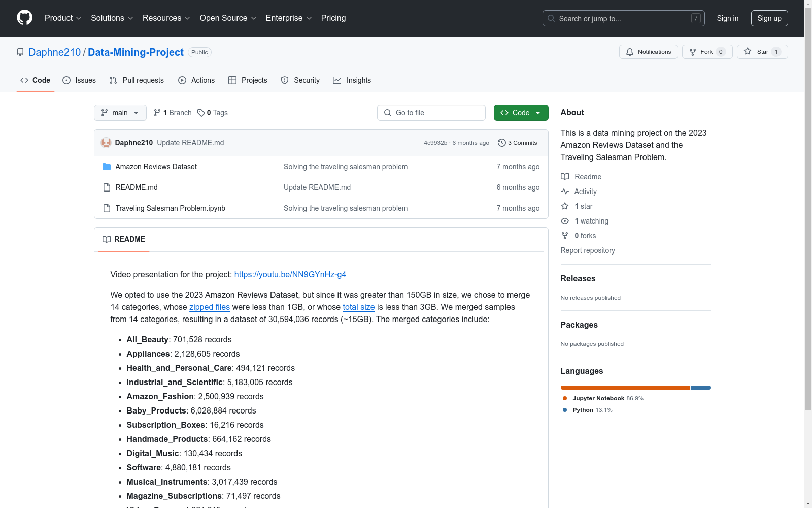Screen dimensions: 812x508
Task: Open the Product dropdown menu
Action: (63, 18)
